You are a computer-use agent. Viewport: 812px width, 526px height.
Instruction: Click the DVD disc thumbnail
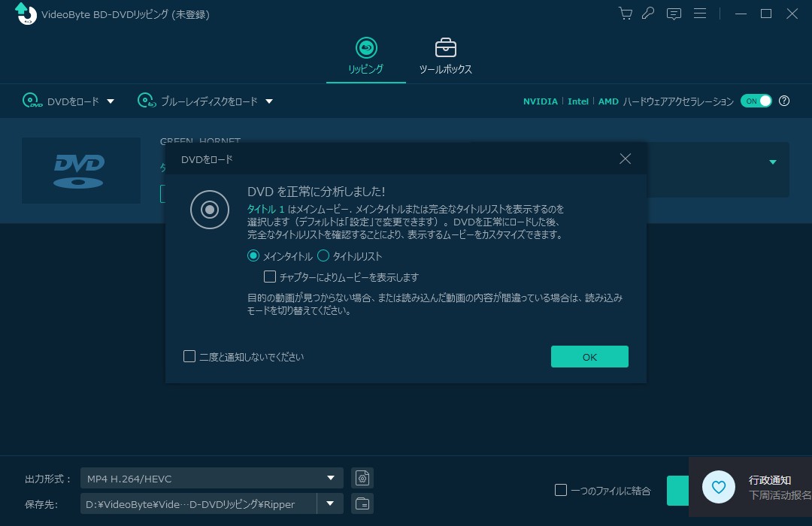coord(81,171)
